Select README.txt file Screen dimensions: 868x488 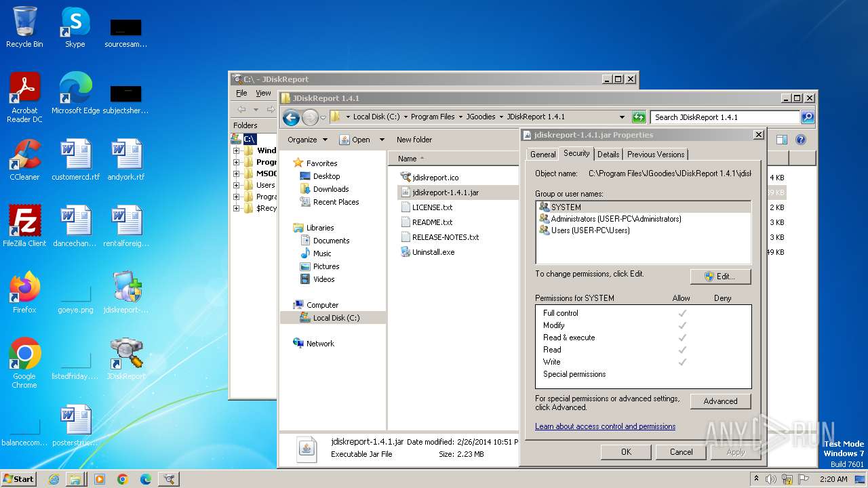[x=426, y=222]
